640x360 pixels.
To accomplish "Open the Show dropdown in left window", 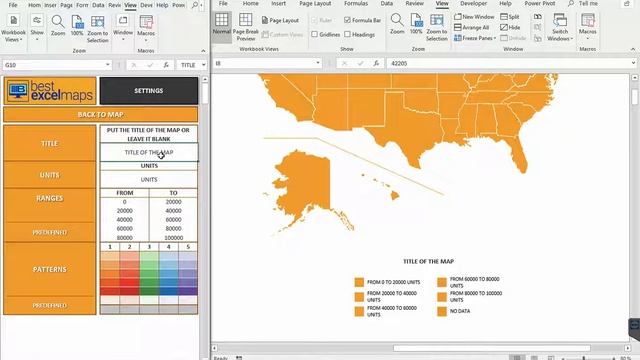I will (x=37, y=28).
